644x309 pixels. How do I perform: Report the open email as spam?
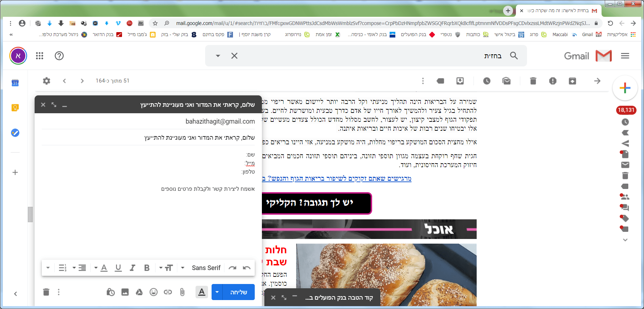(553, 81)
